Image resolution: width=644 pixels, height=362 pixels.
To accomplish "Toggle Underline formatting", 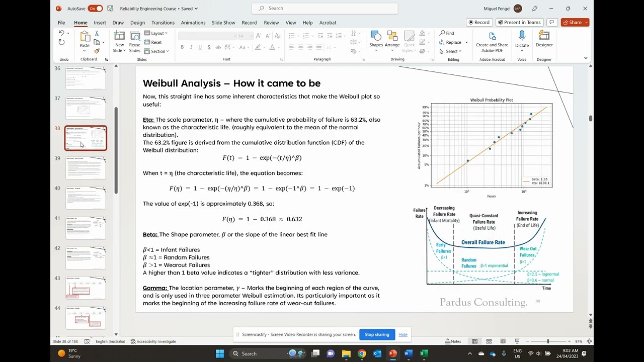I will pyautogui.click(x=200, y=47).
